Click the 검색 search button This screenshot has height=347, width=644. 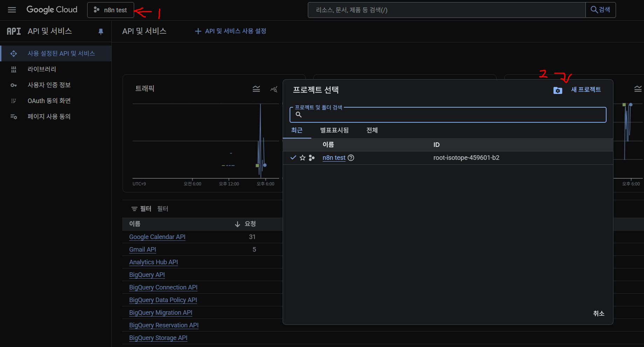click(601, 10)
